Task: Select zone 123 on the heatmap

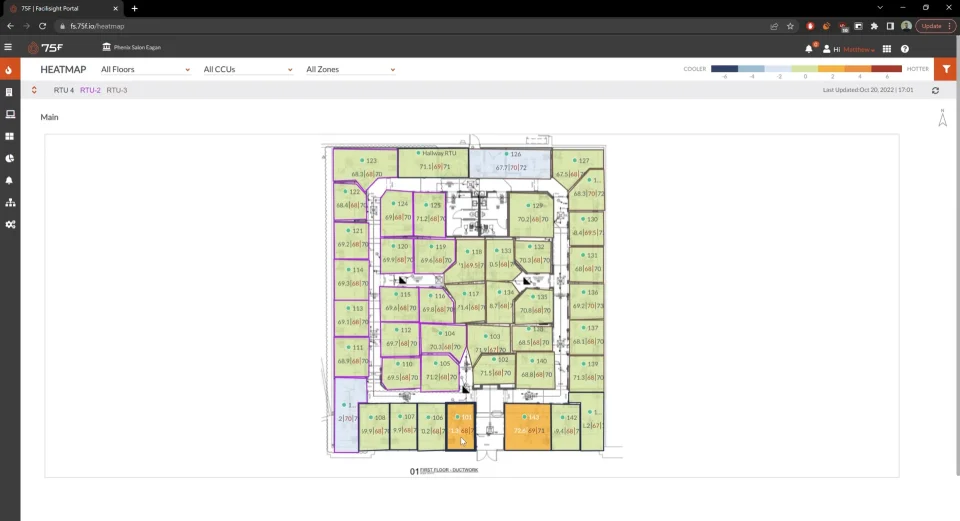Action: click(366, 165)
